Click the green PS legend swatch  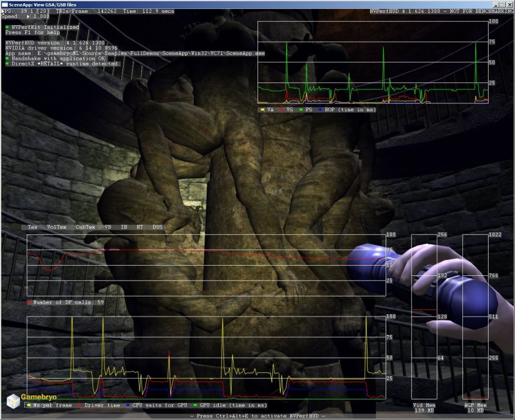301,109
